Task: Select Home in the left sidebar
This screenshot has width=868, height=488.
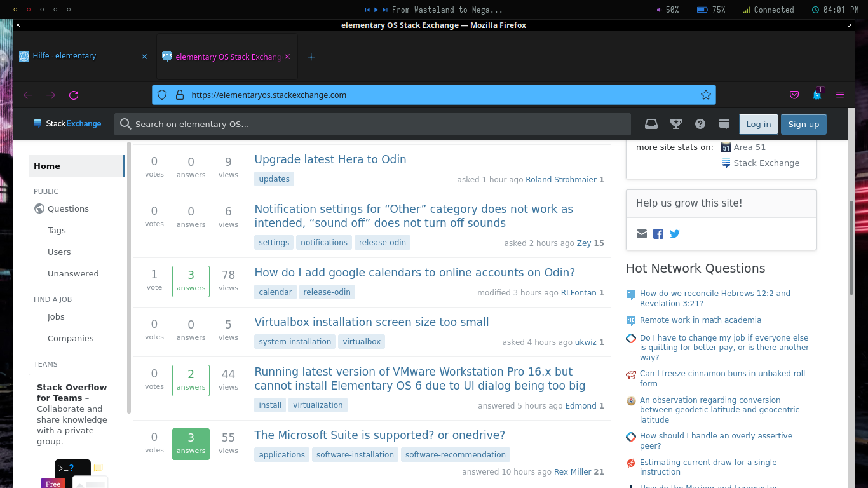Action: click(76, 166)
